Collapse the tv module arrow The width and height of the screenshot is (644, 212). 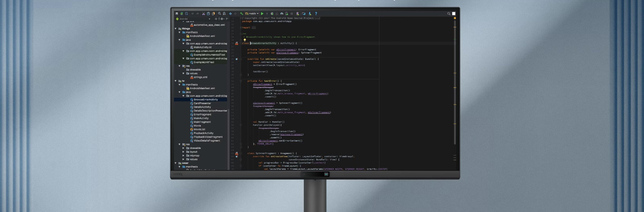(x=176, y=81)
